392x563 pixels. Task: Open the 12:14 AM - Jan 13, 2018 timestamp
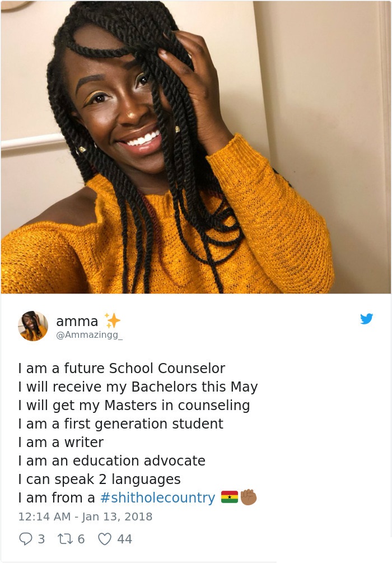pos(86,517)
